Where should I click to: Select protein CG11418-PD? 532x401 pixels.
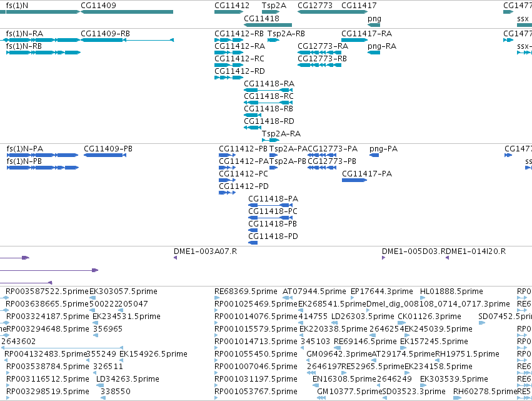(x=273, y=236)
